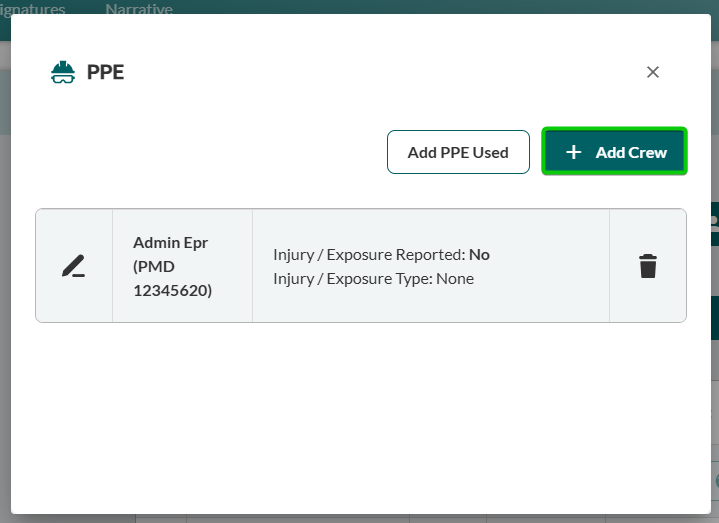Switch to the Narrative tab
Viewport: 719px width, 523px height.
[x=139, y=9]
